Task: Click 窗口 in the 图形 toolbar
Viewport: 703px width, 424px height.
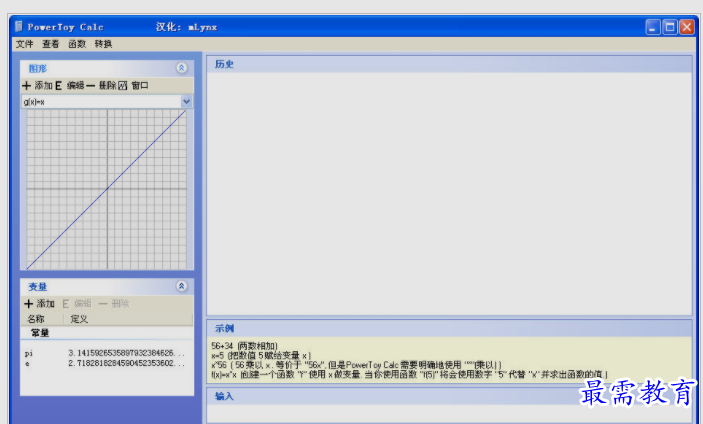Action: pos(134,85)
